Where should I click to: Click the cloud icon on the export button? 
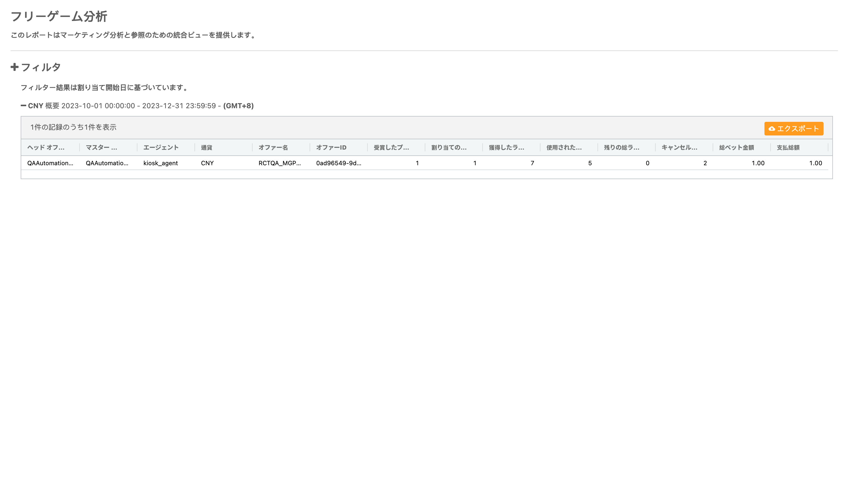pos(772,129)
